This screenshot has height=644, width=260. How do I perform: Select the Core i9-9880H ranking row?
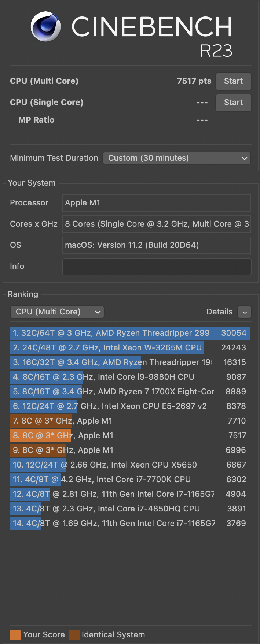(x=130, y=377)
